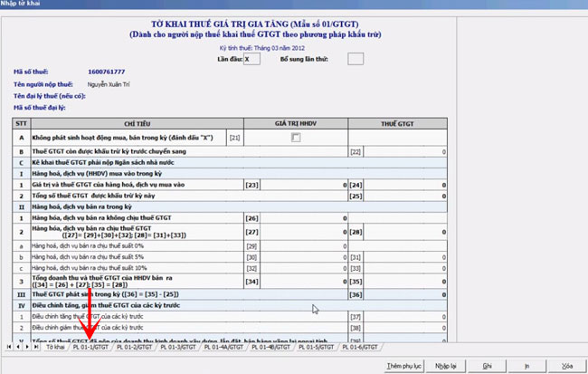The image size is (588, 374).
Task: Click the 'Bổ sung lần thứ' box
Action: [356, 59]
